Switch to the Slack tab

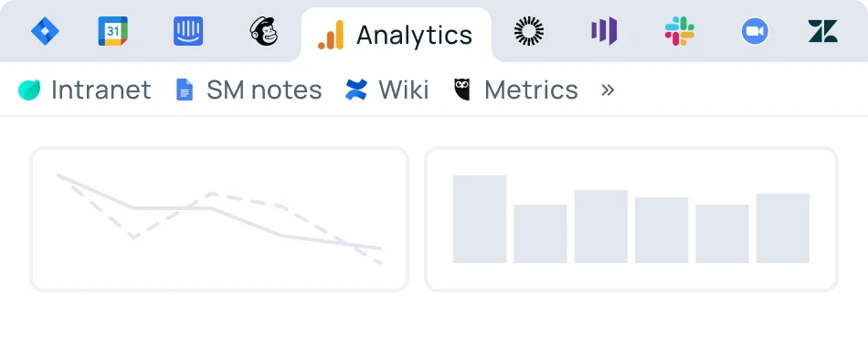coord(680,31)
